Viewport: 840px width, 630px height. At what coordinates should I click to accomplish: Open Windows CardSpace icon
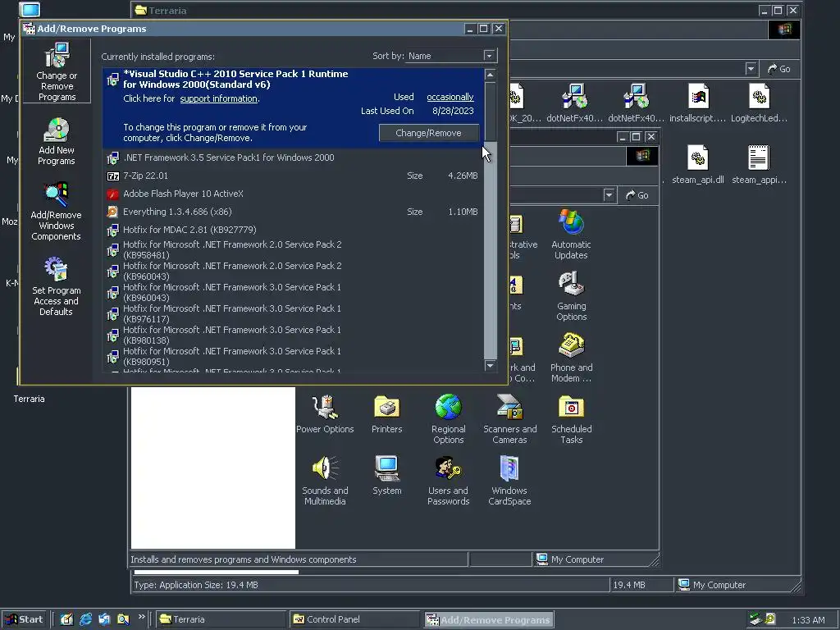point(509,481)
